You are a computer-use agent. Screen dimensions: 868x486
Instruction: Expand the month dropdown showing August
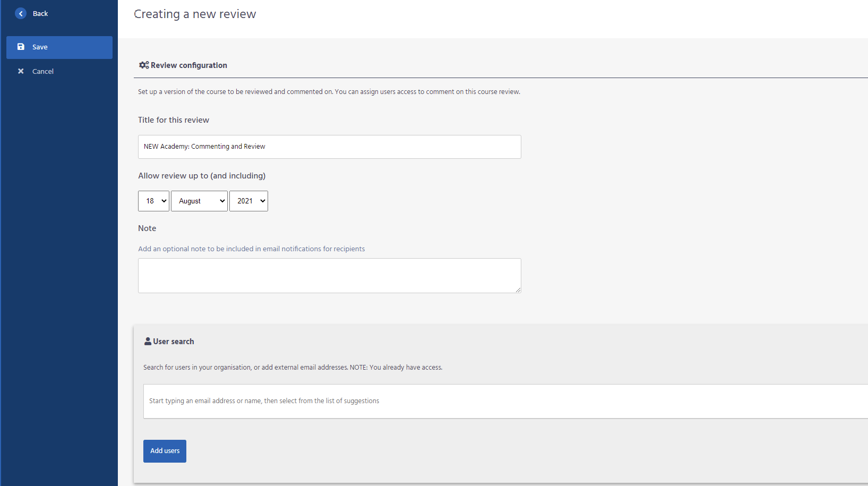[199, 201]
